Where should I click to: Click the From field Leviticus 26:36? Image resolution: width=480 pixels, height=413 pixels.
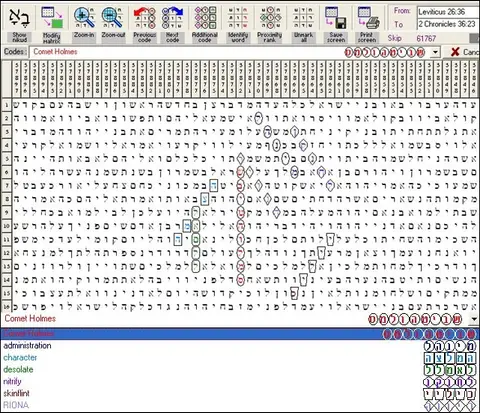449,12
